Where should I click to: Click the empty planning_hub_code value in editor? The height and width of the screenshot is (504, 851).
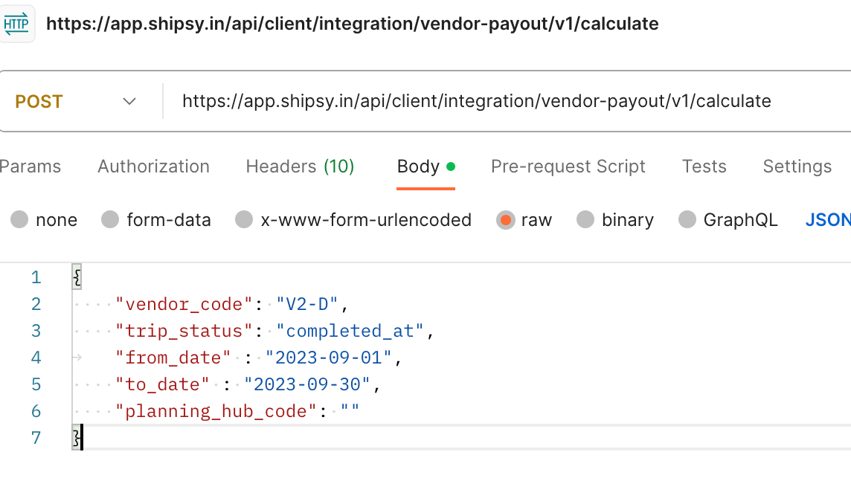(x=350, y=411)
